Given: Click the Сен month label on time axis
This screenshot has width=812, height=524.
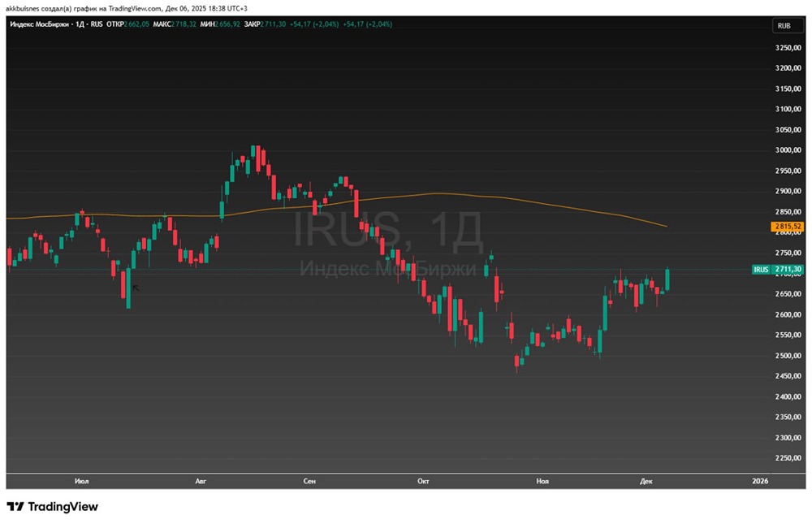Looking at the screenshot, I should (x=309, y=481).
